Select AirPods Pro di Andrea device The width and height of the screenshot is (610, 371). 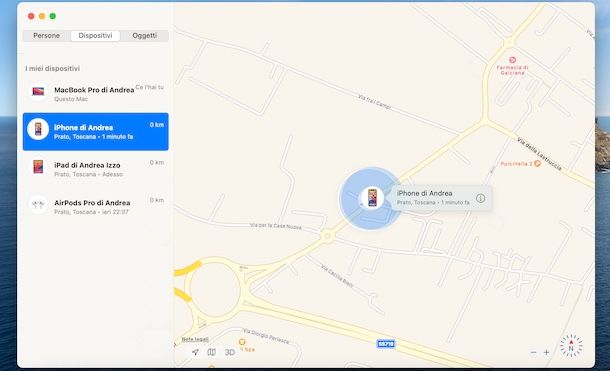(x=96, y=207)
